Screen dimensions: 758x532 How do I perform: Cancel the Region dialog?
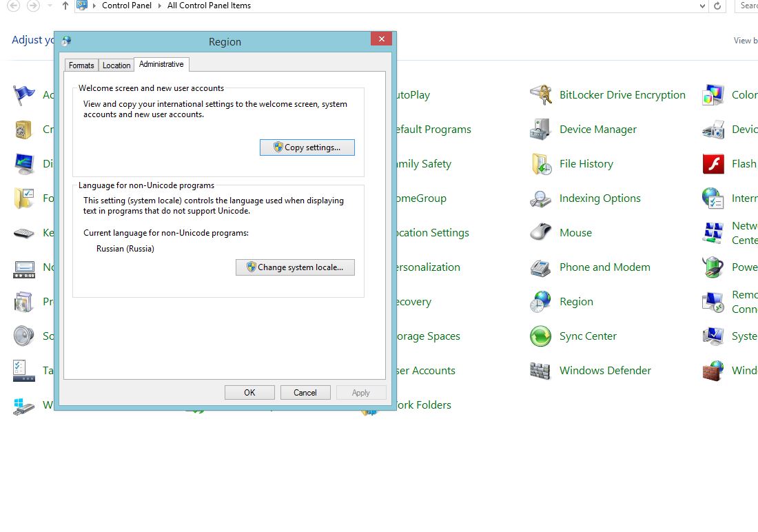coord(305,392)
